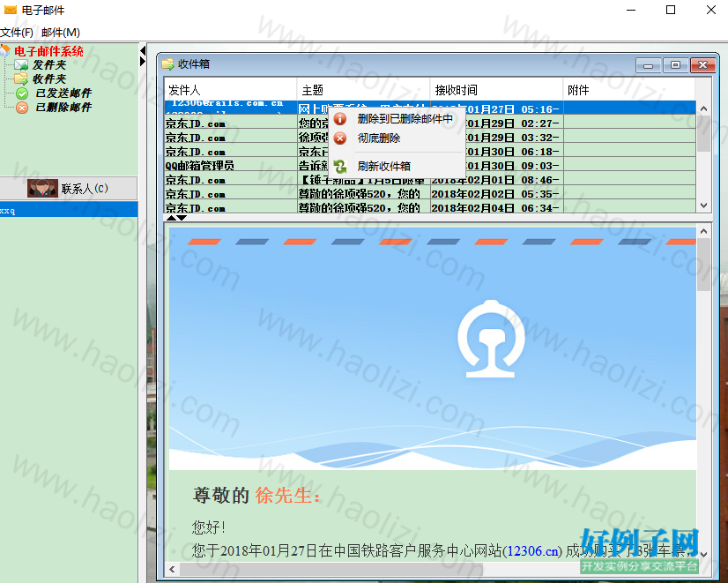Viewport: 728px width, 583px height.
Task: Click the 收件箱 window folder icon
Action: (x=167, y=64)
